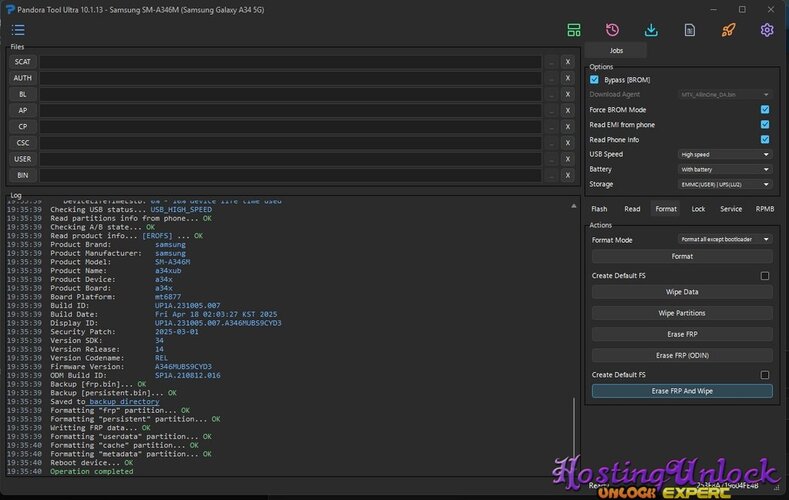This screenshot has height=500, width=789.
Task: Open the green layout panels icon
Action: click(574, 30)
